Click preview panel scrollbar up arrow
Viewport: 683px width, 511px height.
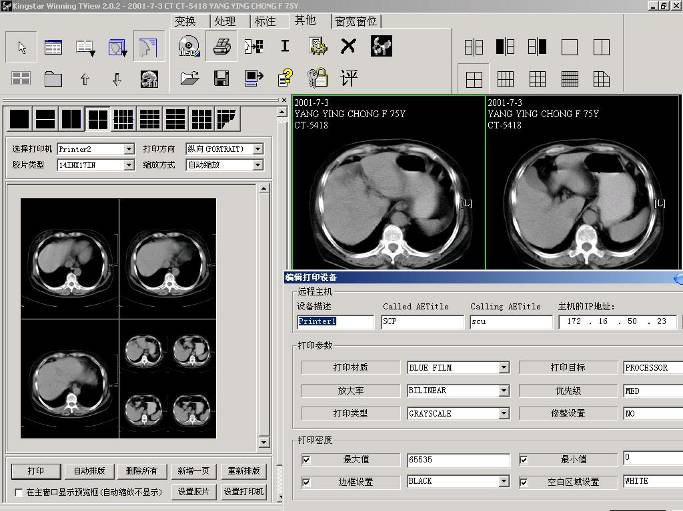(264, 189)
